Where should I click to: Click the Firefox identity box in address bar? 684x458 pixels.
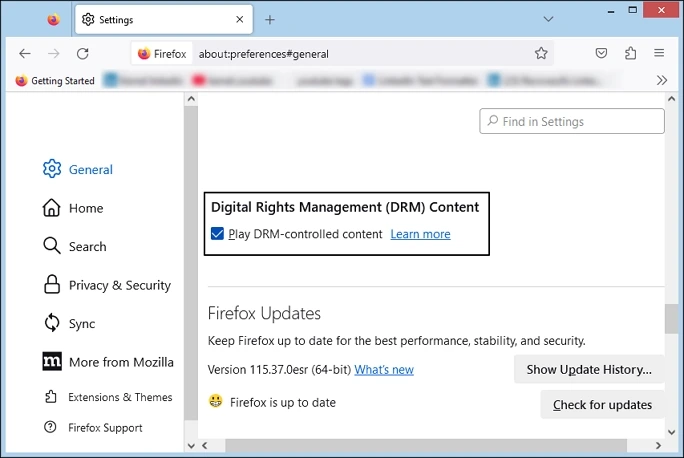click(x=162, y=54)
